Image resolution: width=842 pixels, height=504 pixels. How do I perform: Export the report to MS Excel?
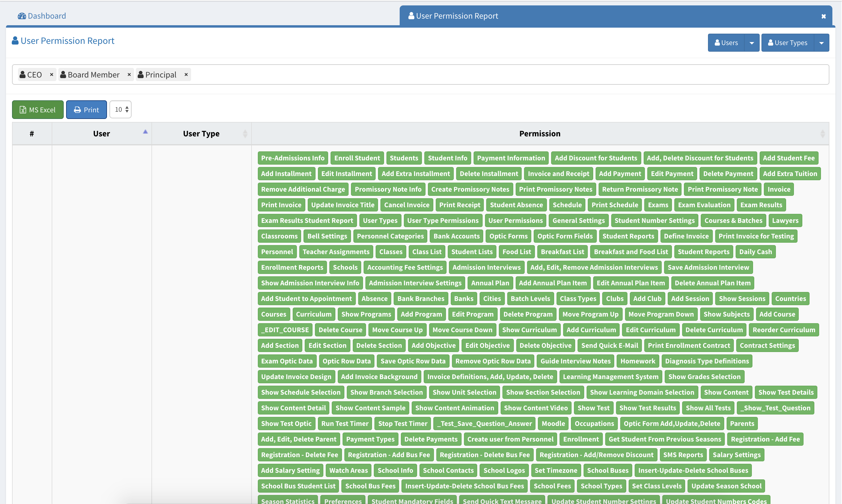(38, 110)
